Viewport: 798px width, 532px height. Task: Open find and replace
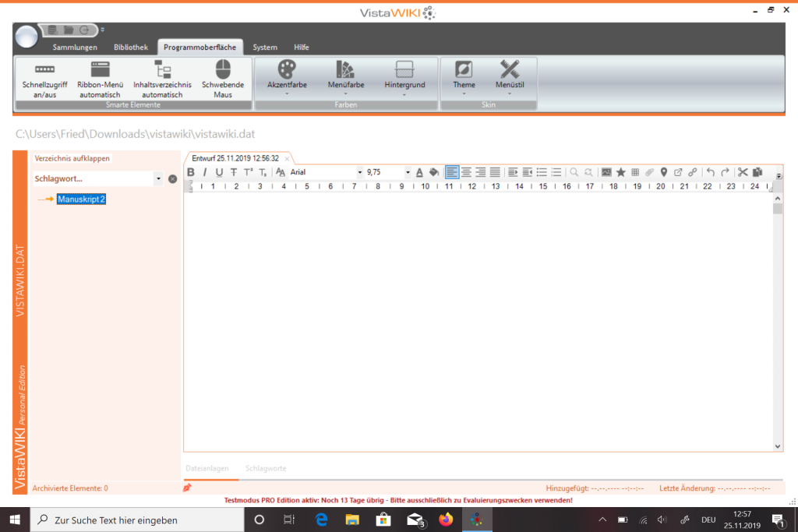588,172
